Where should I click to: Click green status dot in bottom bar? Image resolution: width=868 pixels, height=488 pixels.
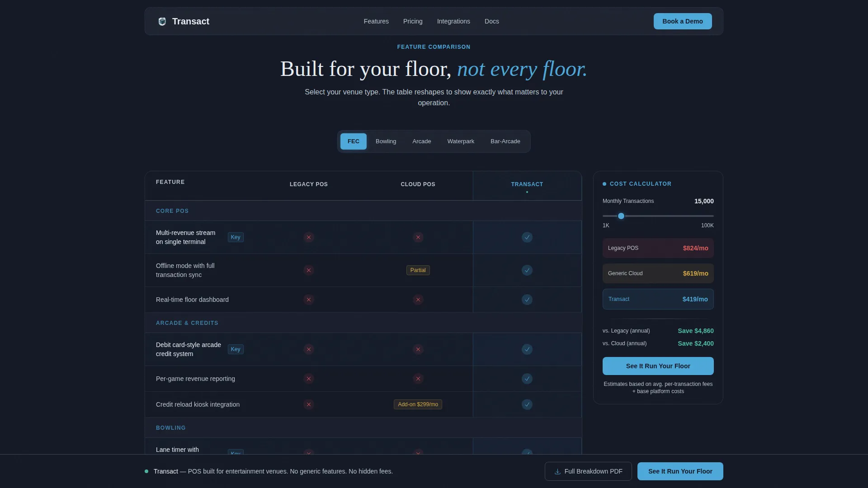click(146, 471)
